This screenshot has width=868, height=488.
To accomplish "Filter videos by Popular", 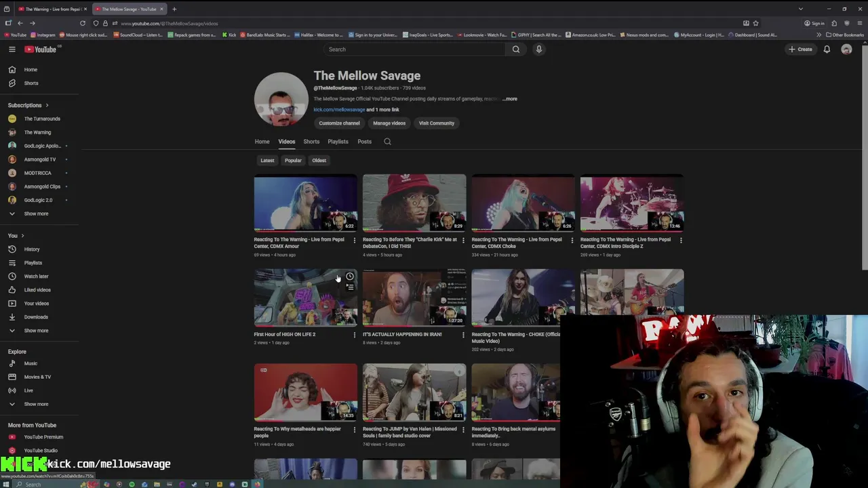I will click(x=293, y=161).
